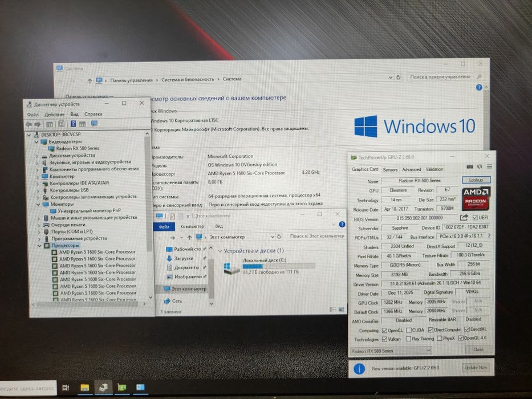Expand the Контроллеры USB node
This screenshot has width=532, height=399.
(38, 191)
